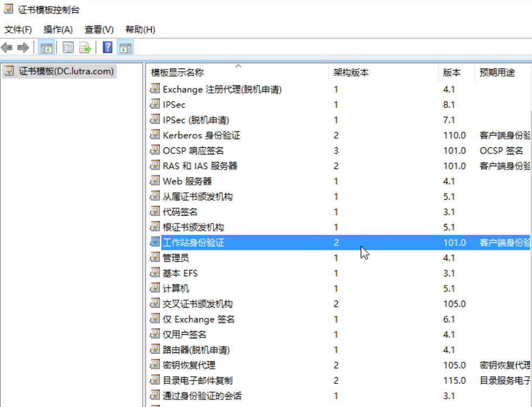
Task: Click 密钥恢复代理 in the 预期用途 column
Action: 504,365
